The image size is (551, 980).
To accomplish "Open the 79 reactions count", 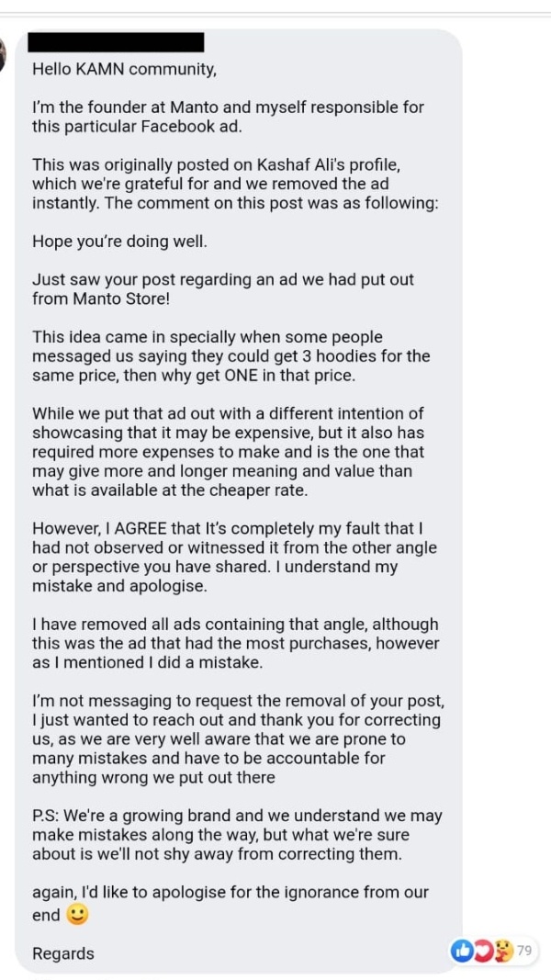I will (524, 951).
